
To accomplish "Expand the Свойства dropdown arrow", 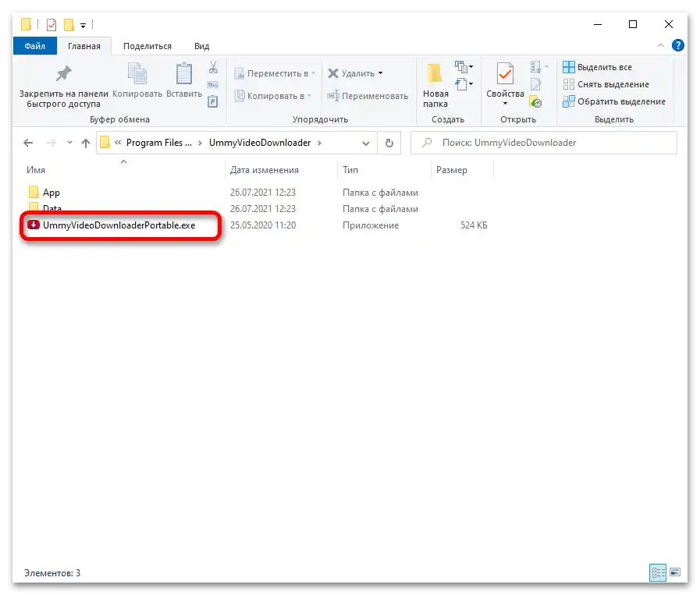I will (x=505, y=104).
